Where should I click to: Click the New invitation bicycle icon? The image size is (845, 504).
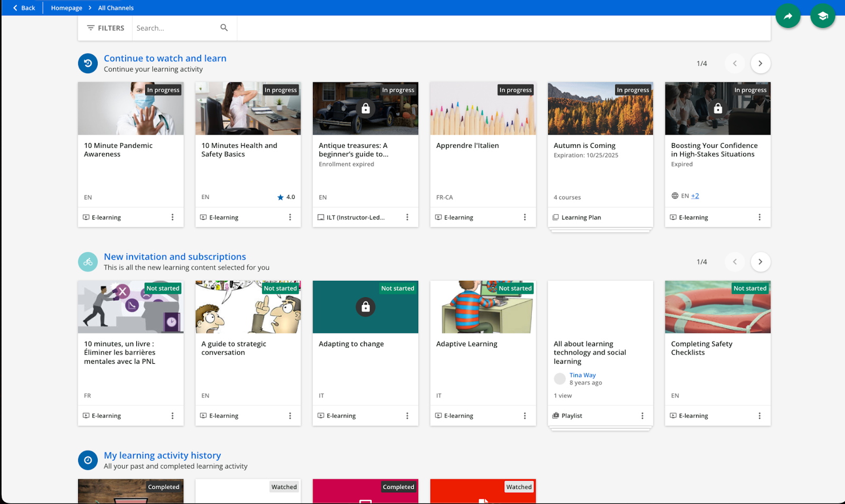click(88, 262)
